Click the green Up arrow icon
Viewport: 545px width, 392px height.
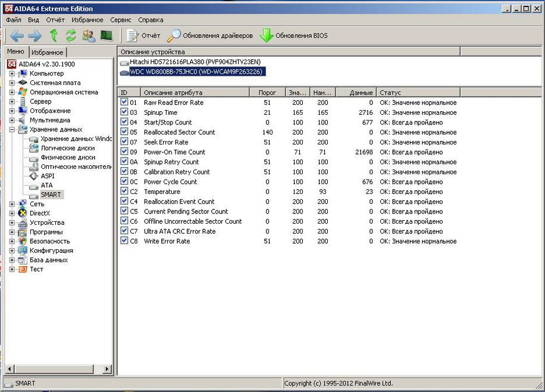54,36
